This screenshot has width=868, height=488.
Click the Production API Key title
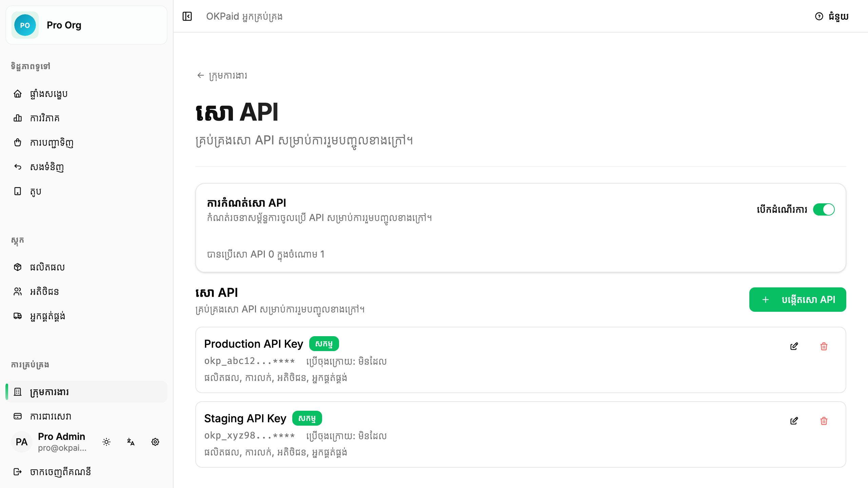[x=254, y=344]
